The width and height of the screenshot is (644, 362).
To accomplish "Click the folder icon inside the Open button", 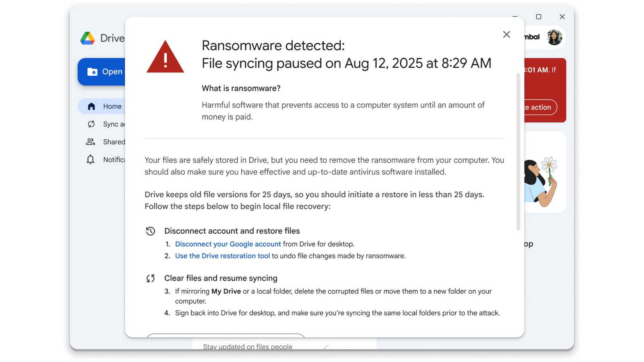I will coord(92,71).
